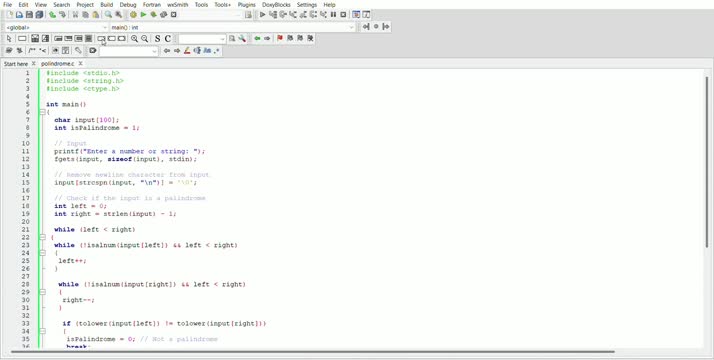Expand the main() : int function dropdown

pyautogui.click(x=232, y=27)
